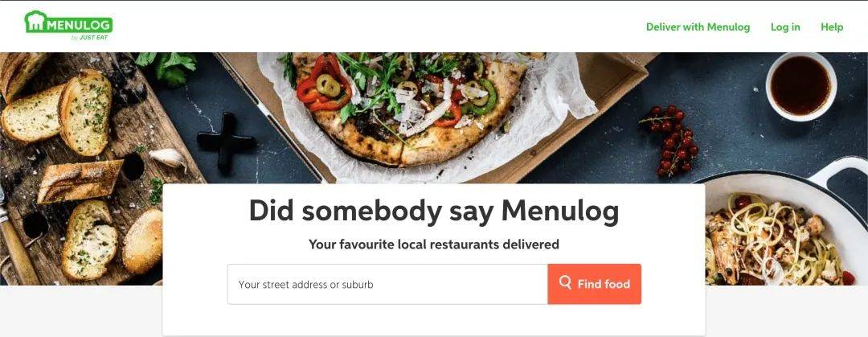This screenshot has width=868, height=337.
Task: Open the Help link
Action: pos(832,27)
